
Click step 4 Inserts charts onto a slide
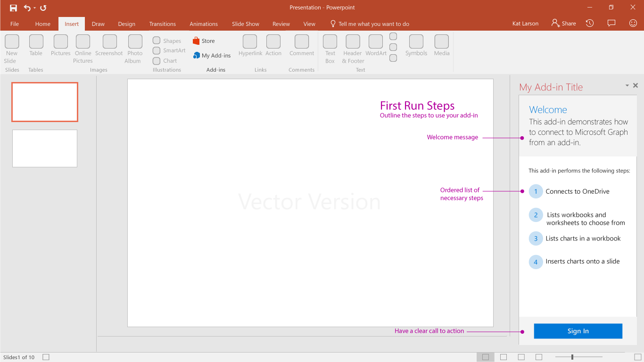point(574,262)
